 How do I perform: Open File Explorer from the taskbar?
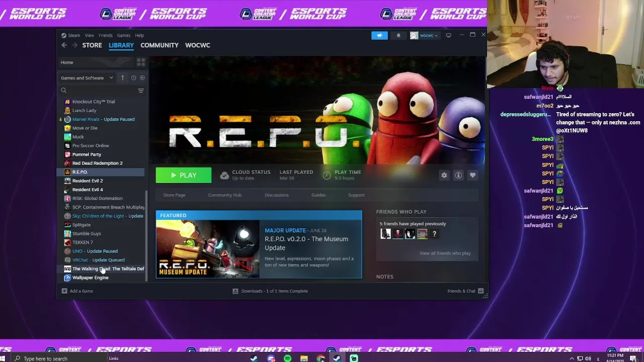(304, 358)
